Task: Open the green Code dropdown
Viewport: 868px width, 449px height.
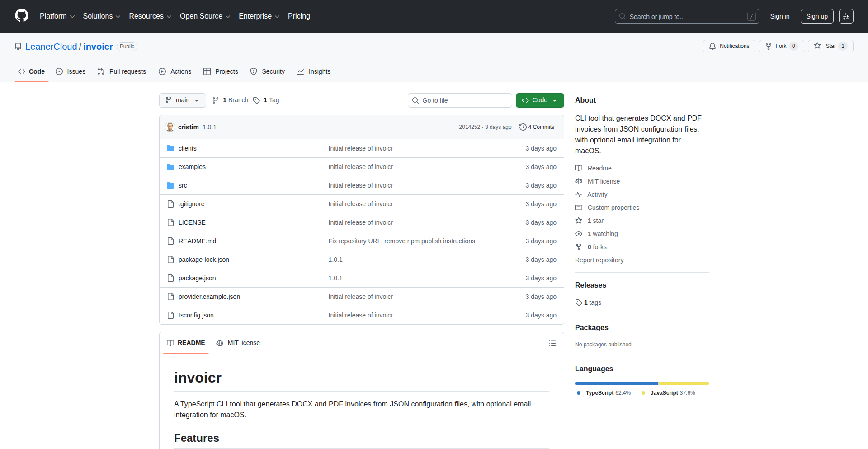Action: click(539, 100)
